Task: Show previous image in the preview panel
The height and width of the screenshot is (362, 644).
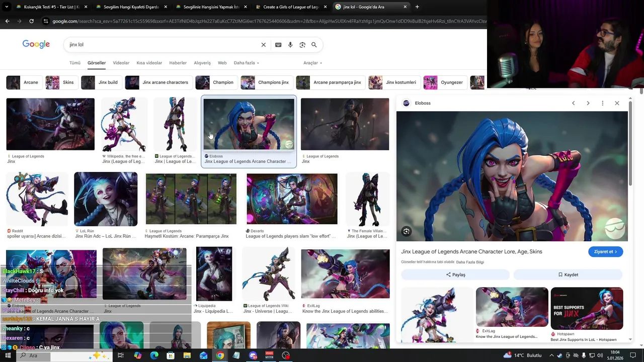Action: [573, 103]
